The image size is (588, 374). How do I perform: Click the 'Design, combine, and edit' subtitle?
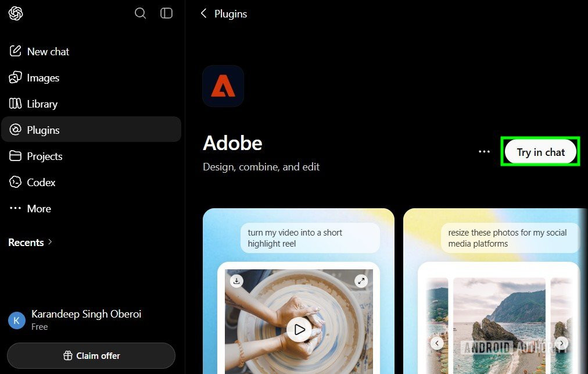point(261,167)
